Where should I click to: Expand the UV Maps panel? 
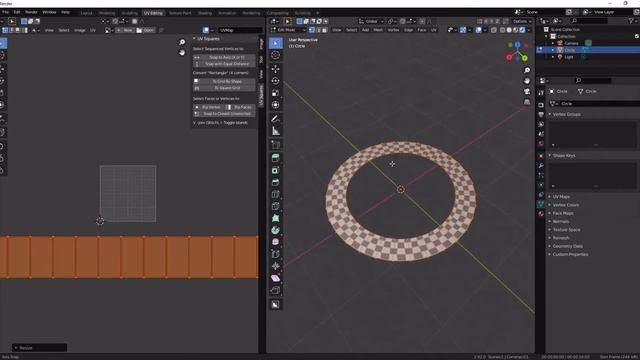(549, 197)
